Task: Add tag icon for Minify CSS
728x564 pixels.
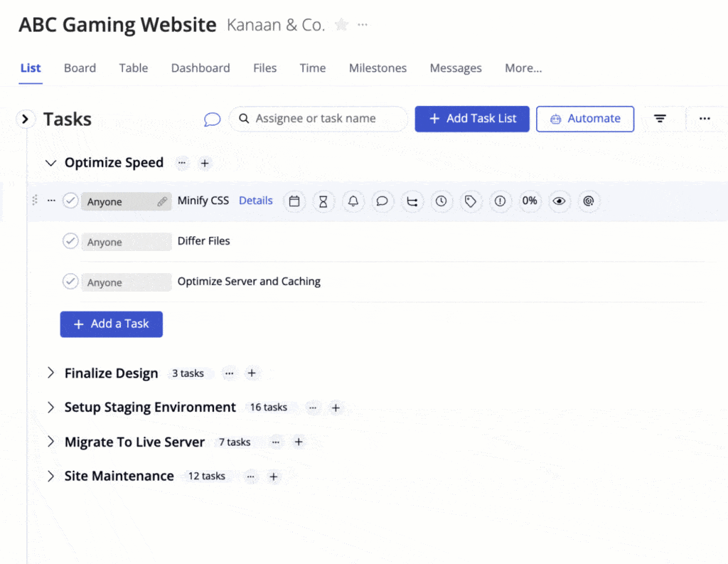Action: pos(471,201)
